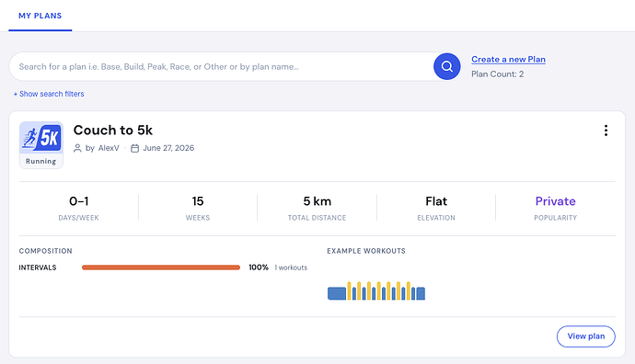Click the Private popularity label
This screenshot has width=635, height=364.
(555, 201)
